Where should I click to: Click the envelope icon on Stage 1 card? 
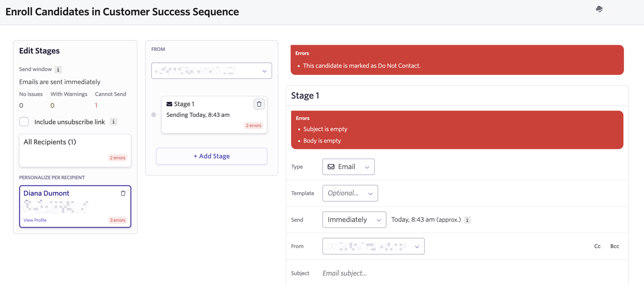(169, 104)
